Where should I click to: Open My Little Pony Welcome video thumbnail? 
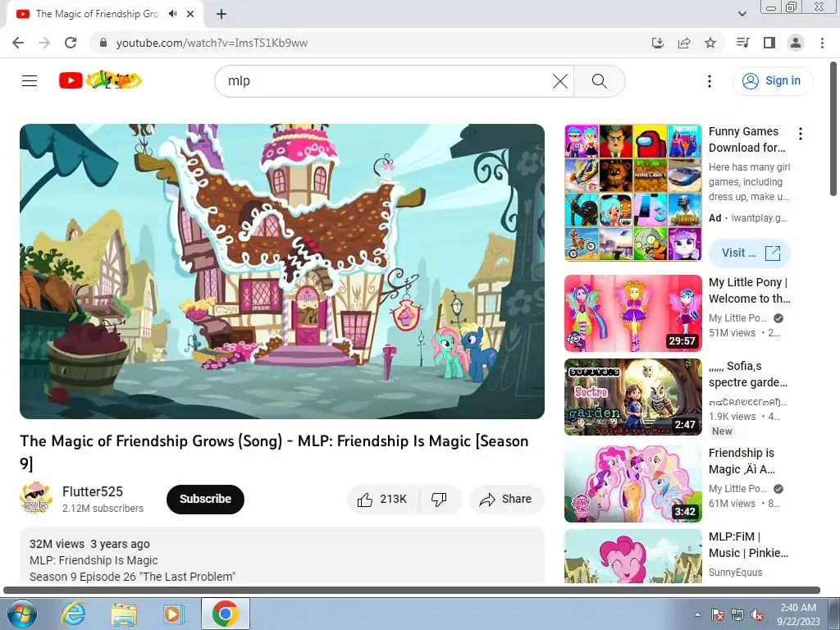point(633,313)
